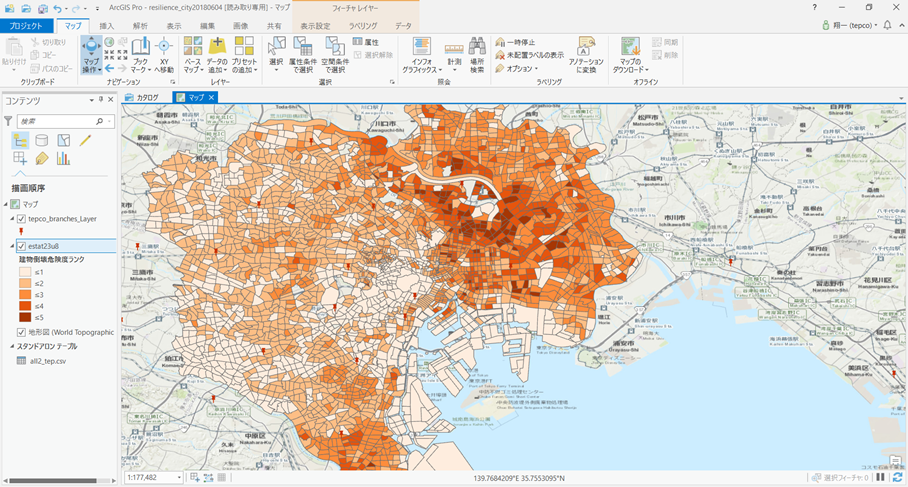Open List By Charts view in Contents
The image size is (908, 487).
[64, 158]
